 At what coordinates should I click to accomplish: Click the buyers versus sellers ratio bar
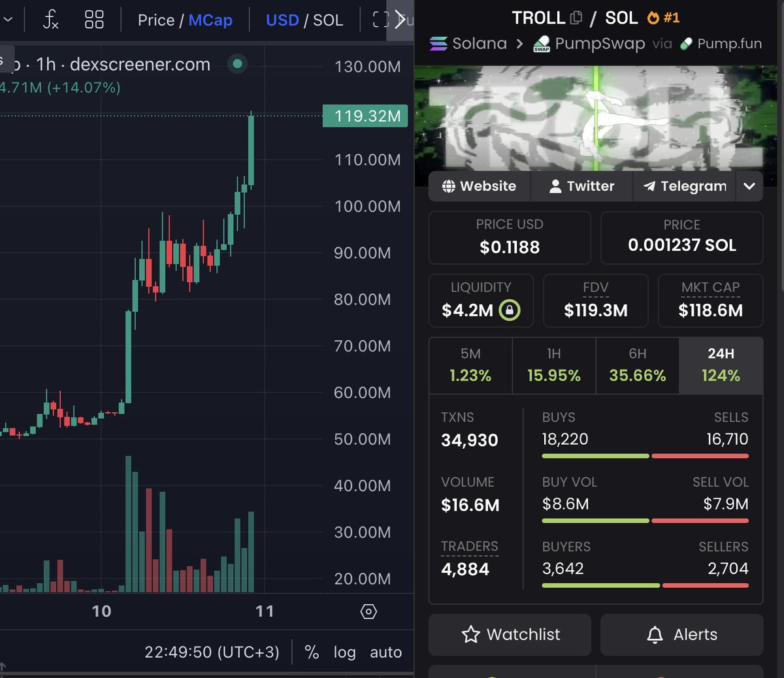[645, 585]
